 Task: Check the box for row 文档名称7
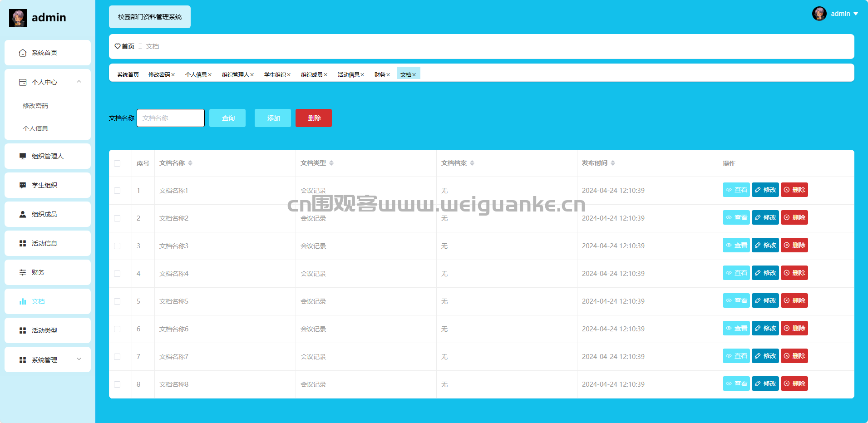pos(117,357)
